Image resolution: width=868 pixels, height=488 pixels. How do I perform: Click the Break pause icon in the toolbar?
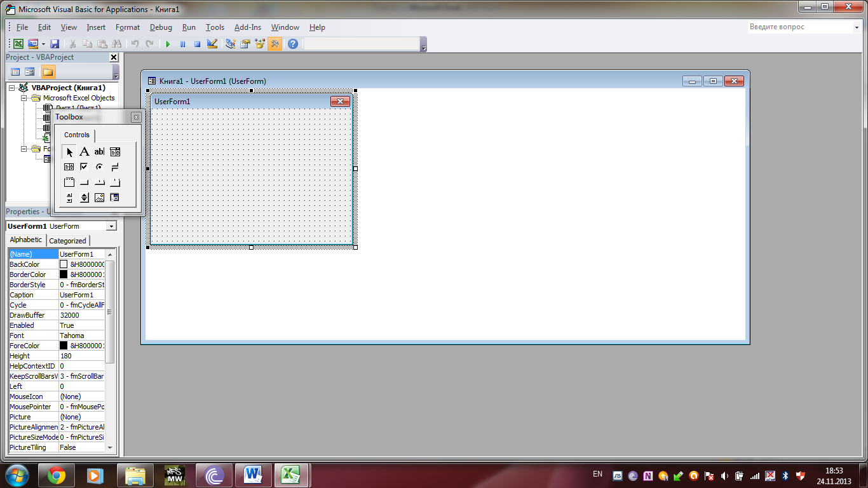pos(182,44)
